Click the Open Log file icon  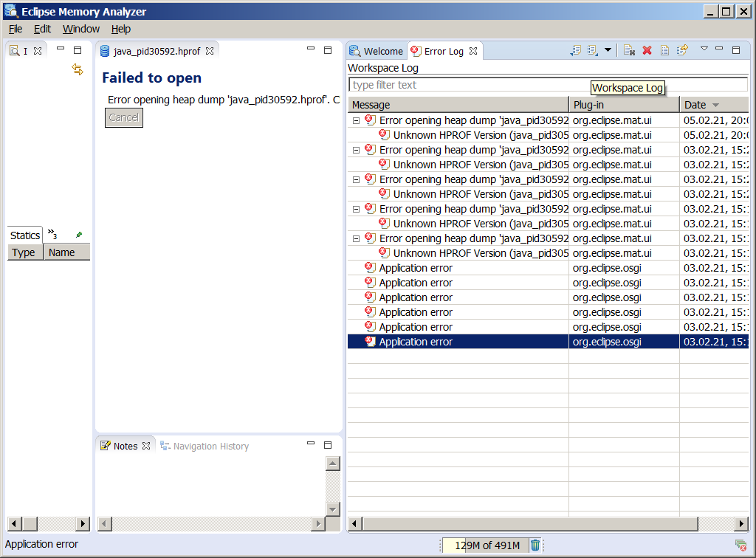click(664, 50)
